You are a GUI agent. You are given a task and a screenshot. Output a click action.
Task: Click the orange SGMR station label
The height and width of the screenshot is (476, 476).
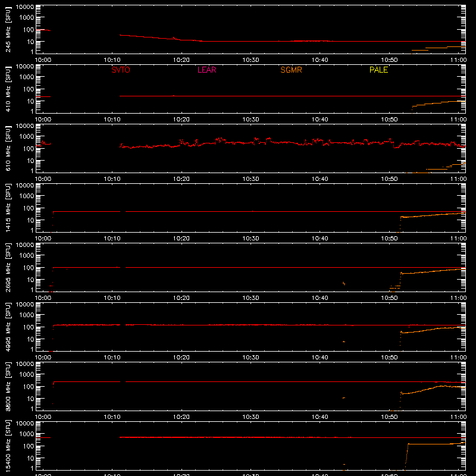pyautogui.click(x=291, y=70)
